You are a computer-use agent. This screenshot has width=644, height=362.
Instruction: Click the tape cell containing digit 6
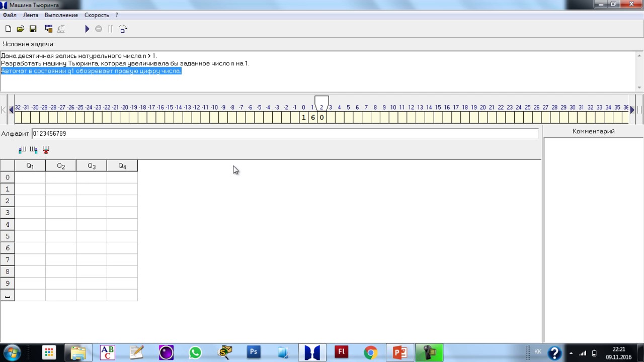312,117
